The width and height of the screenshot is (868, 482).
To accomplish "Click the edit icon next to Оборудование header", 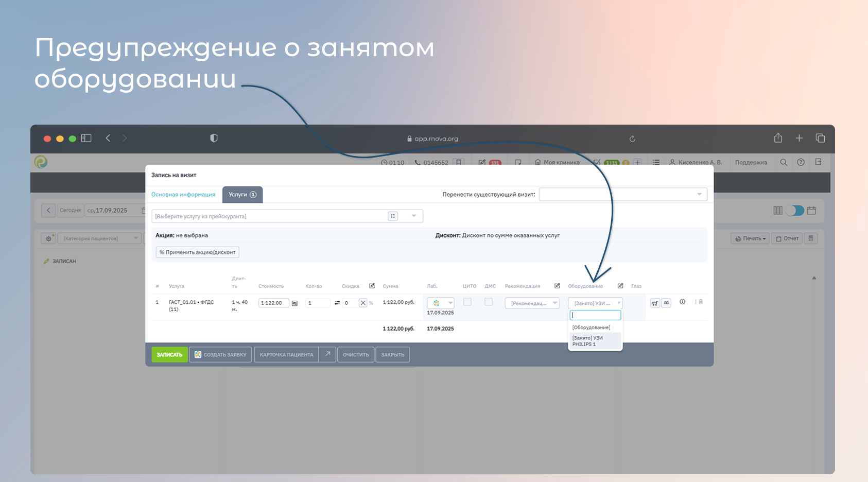I will (x=620, y=286).
